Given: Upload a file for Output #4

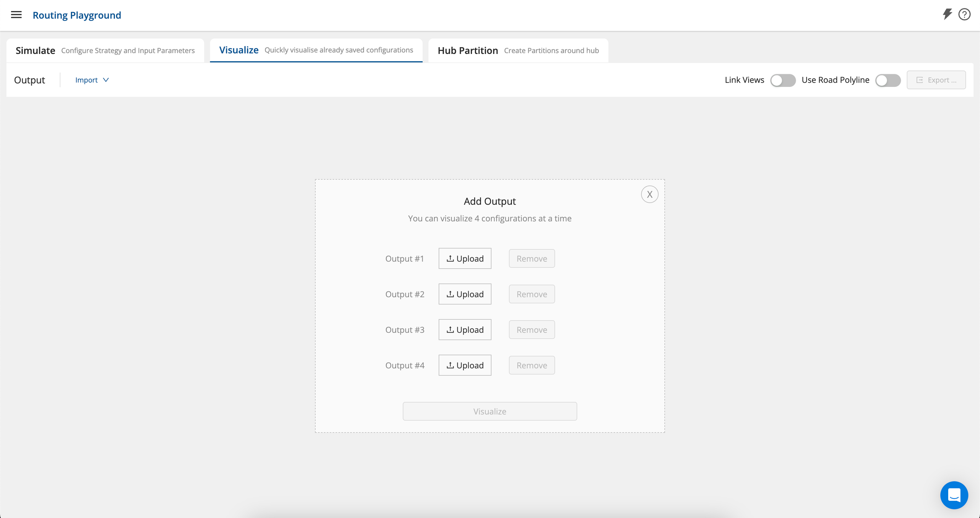Looking at the screenshot, I should 465,365.
